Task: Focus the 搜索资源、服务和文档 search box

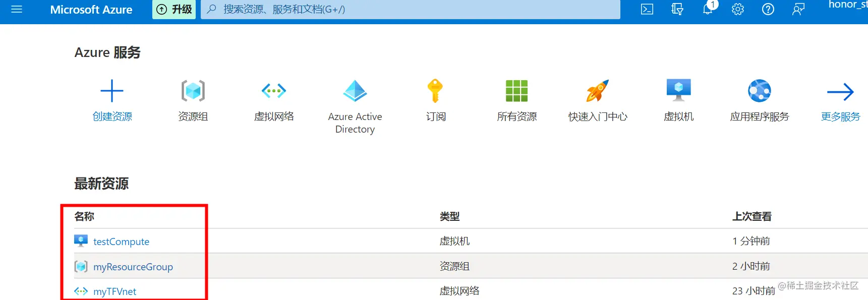Action: [x=411, y=10]
